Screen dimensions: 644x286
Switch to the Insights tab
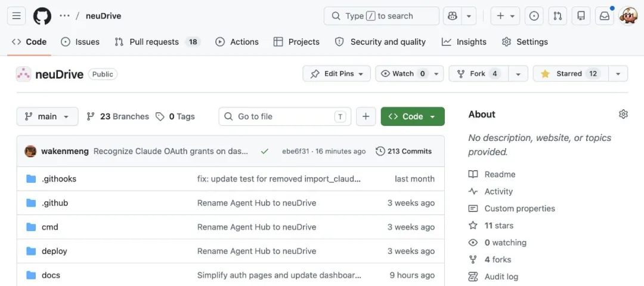click(x=464, y=42)
